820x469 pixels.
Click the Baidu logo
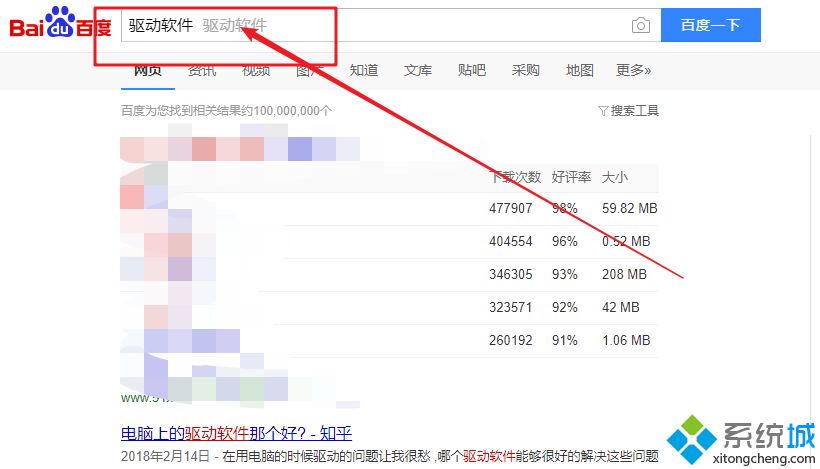coord(60,22)
